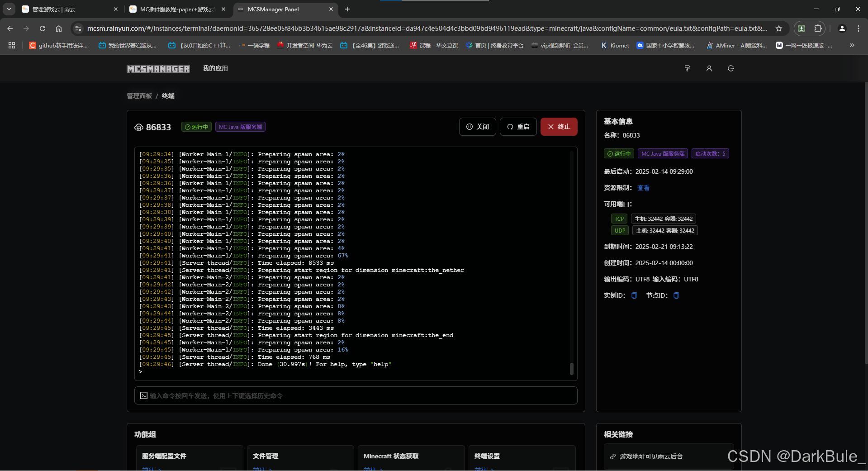Show more bookmarks with double chevron
Screen dimensions: 868x471
click(852, 45)
